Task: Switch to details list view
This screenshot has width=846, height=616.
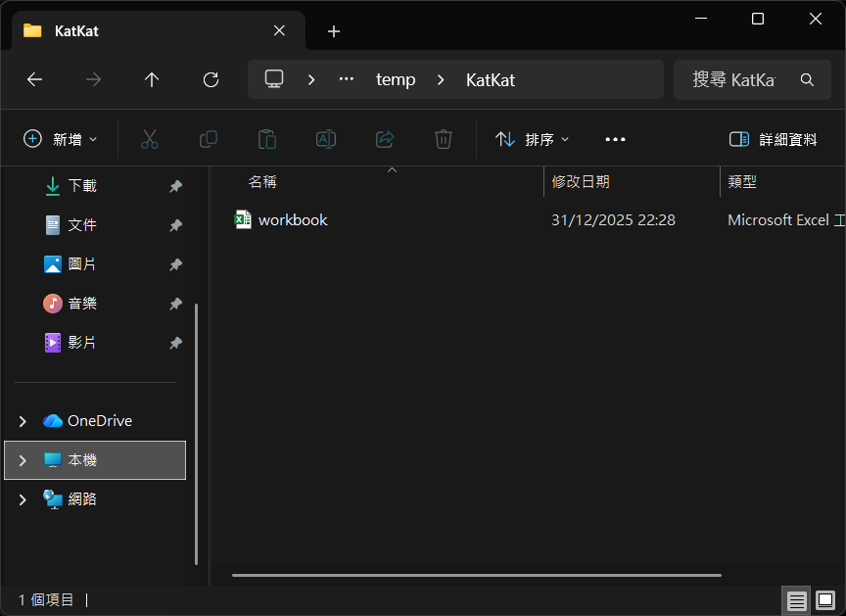Action: point(797,599)
